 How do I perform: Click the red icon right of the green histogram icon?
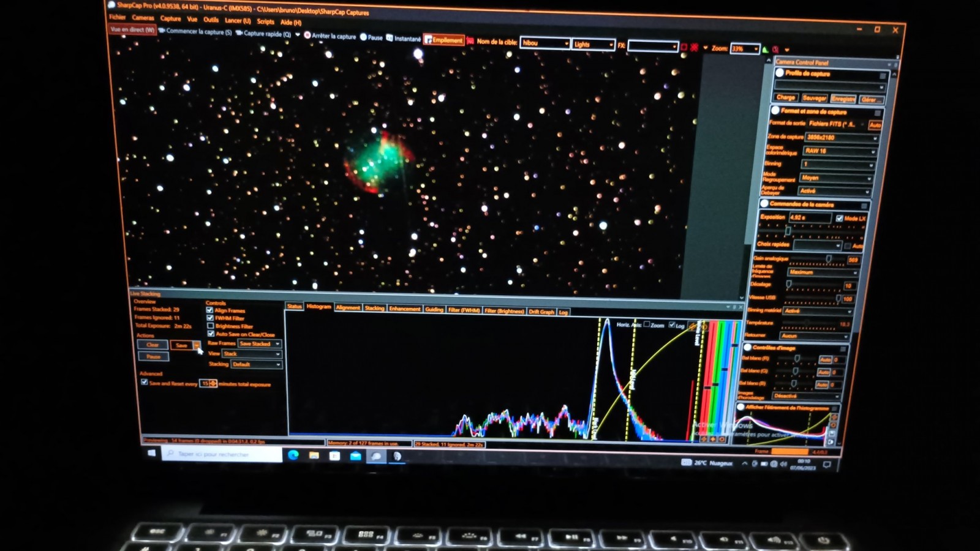point(775,50)
